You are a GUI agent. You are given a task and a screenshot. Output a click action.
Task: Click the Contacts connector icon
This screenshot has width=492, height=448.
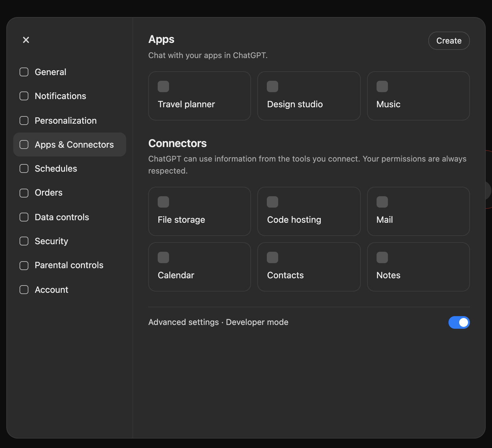point(272,257)
